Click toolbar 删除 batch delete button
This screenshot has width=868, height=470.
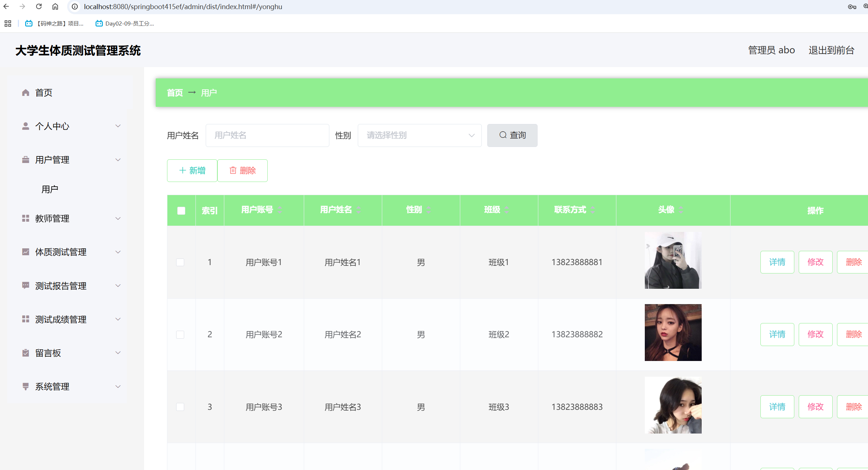tap(243, 171)
